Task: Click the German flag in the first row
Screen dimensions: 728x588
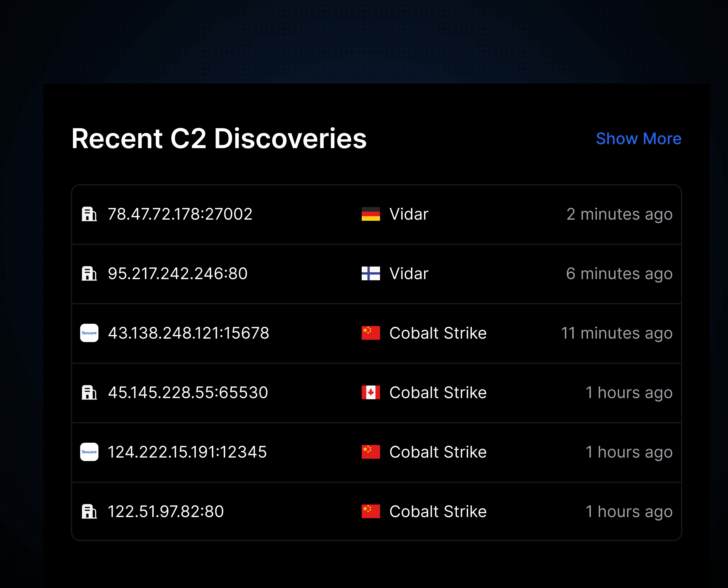Action: [x=371, y=214]
